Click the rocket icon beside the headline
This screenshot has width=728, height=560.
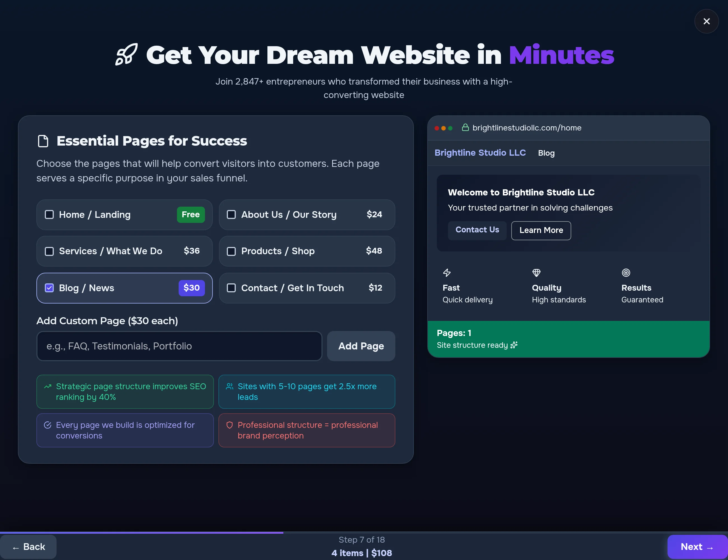(126, 54)
